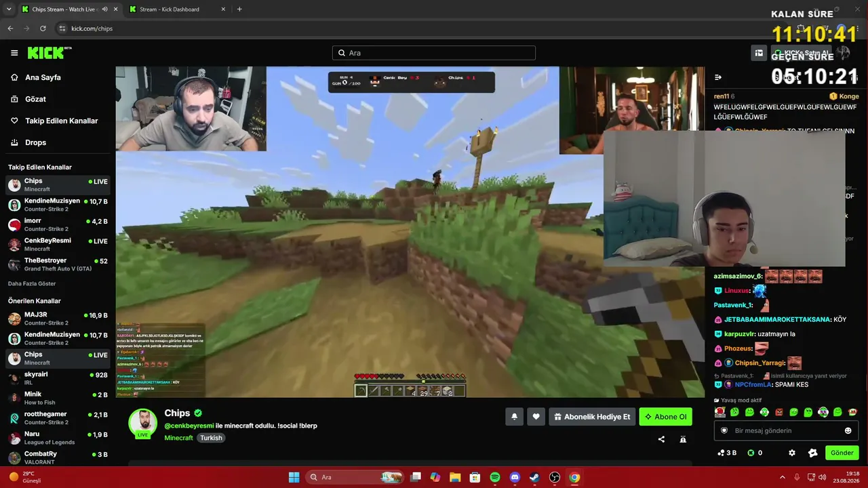Go back using the browser back arrow

[10, 28]
